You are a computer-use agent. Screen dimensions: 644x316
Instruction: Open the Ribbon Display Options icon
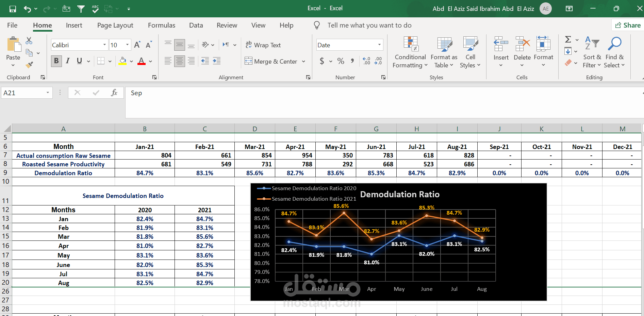(569, 9)
